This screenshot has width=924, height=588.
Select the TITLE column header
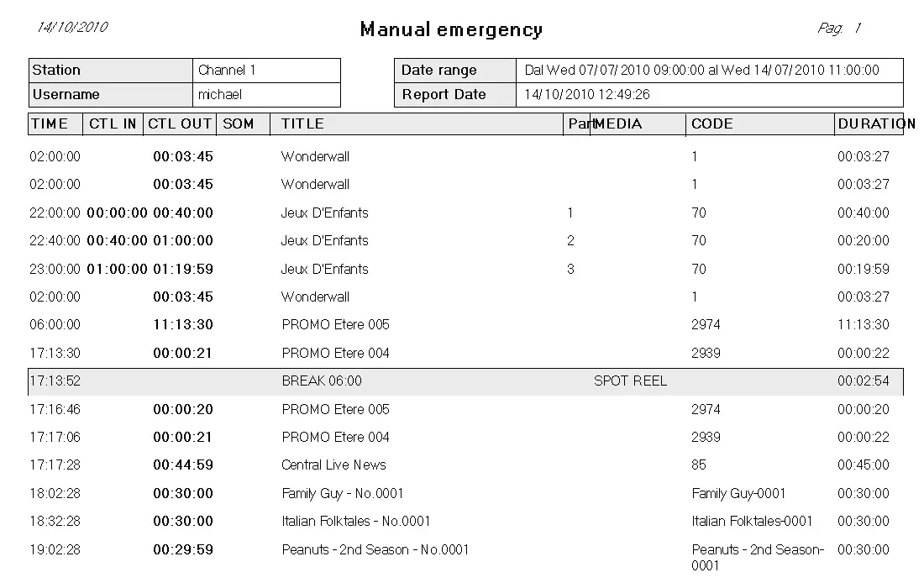point(302,123)
